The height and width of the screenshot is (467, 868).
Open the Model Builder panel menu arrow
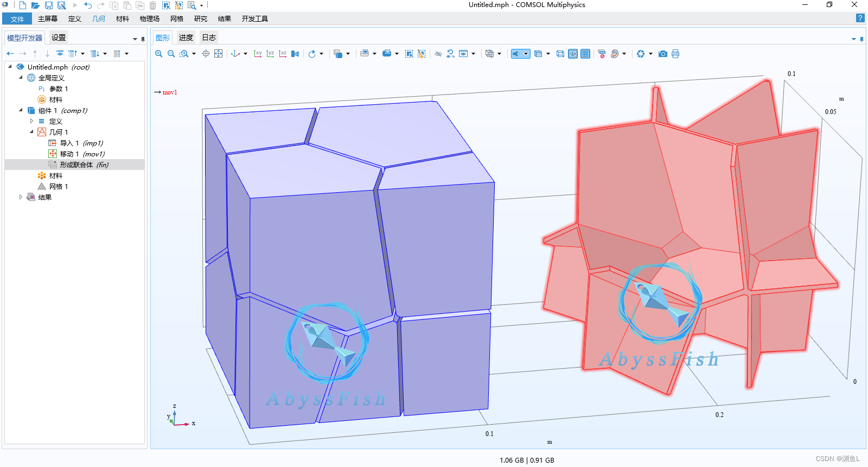tap(135, 39)
